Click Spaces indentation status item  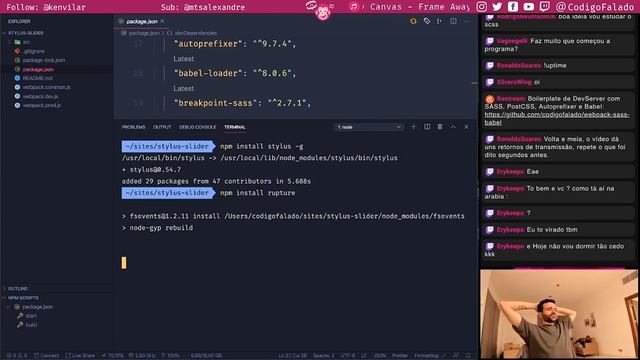[324, 356]
